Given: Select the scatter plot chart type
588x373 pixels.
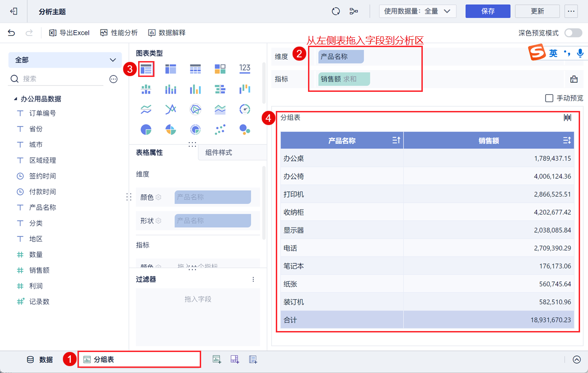Looking at the screenshot, I should tap(220, 129).
